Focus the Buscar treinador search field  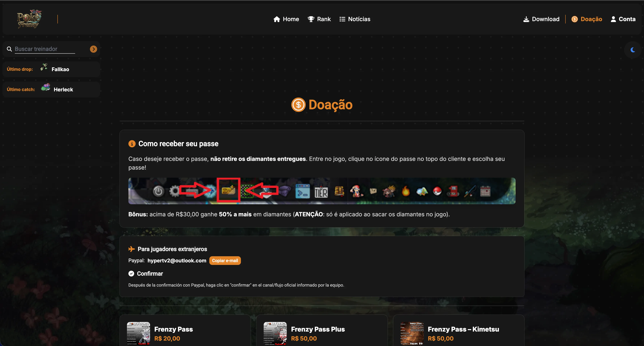pyautogui.click(x=45, y=49)
